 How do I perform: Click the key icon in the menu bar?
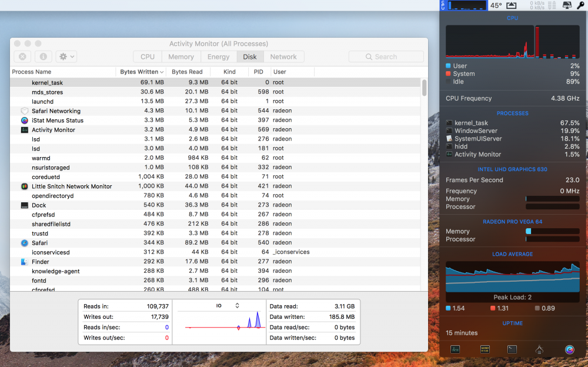coord(580,5)
